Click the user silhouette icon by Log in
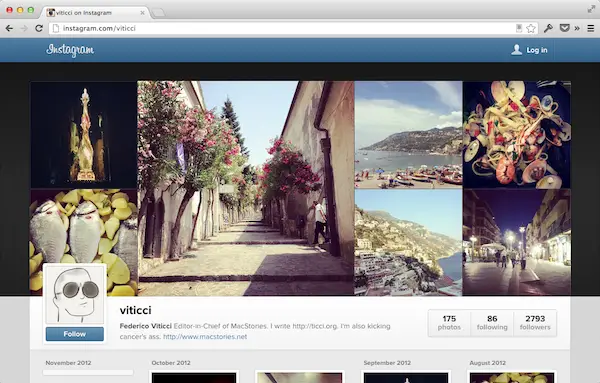The width and height of the screenshot is (600, 383). pyautogui.click(x=516, y=50)
